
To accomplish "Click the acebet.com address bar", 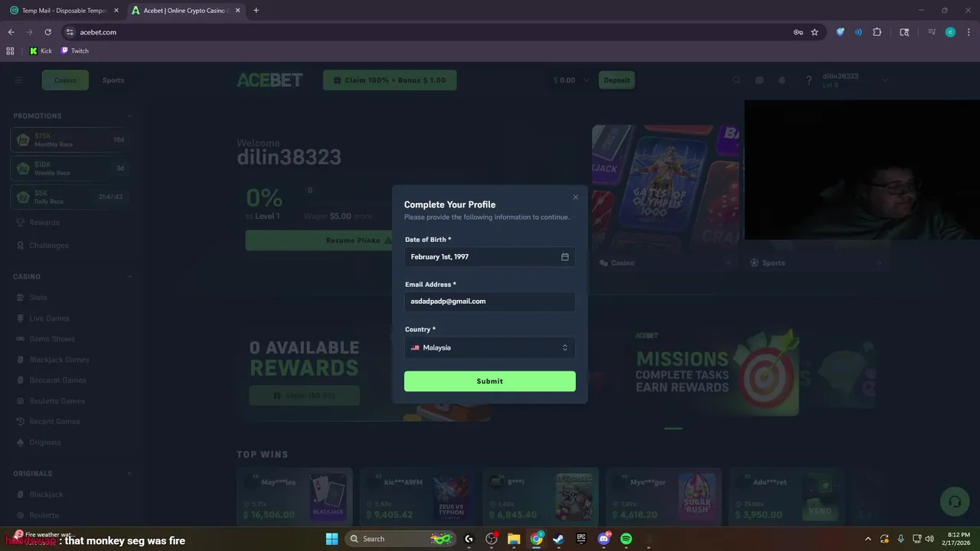I will click(x=429, y=32).
